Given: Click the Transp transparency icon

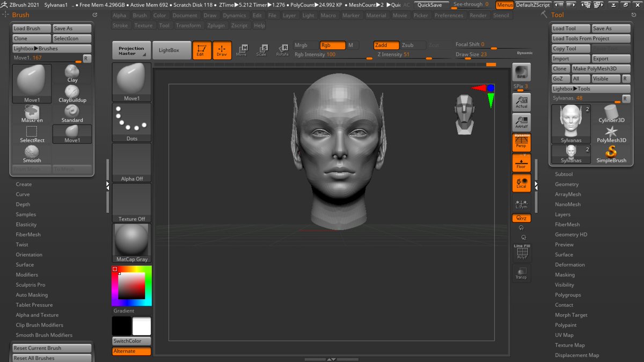Looking at the screenshot, I should tap(522, 273).
